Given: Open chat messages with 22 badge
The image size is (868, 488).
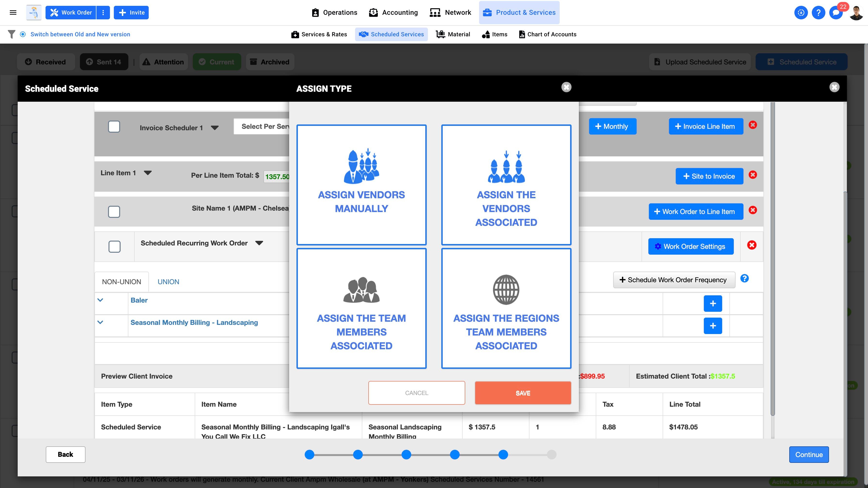Looking at the screenshot, I should coord(836,12).
